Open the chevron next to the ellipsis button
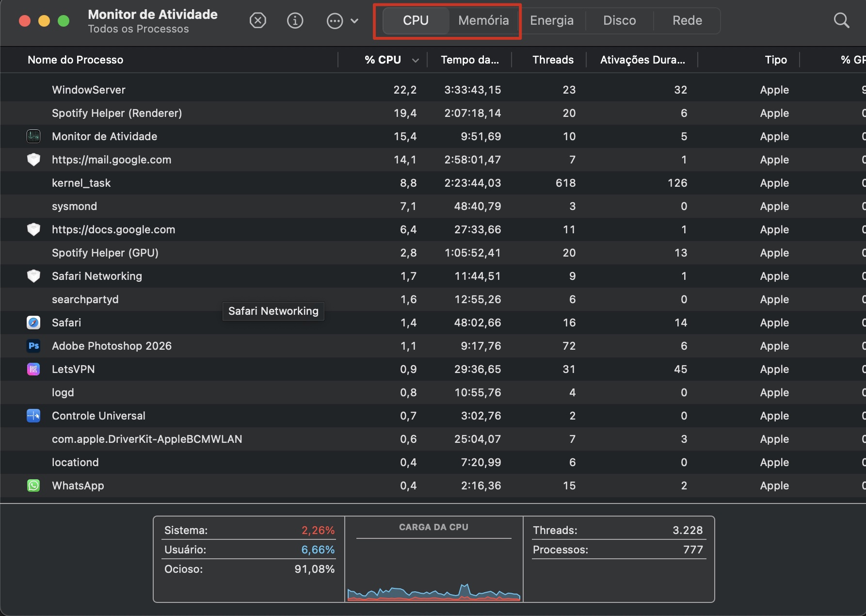This screenshot has height=616, width=866. click(355, 21)
